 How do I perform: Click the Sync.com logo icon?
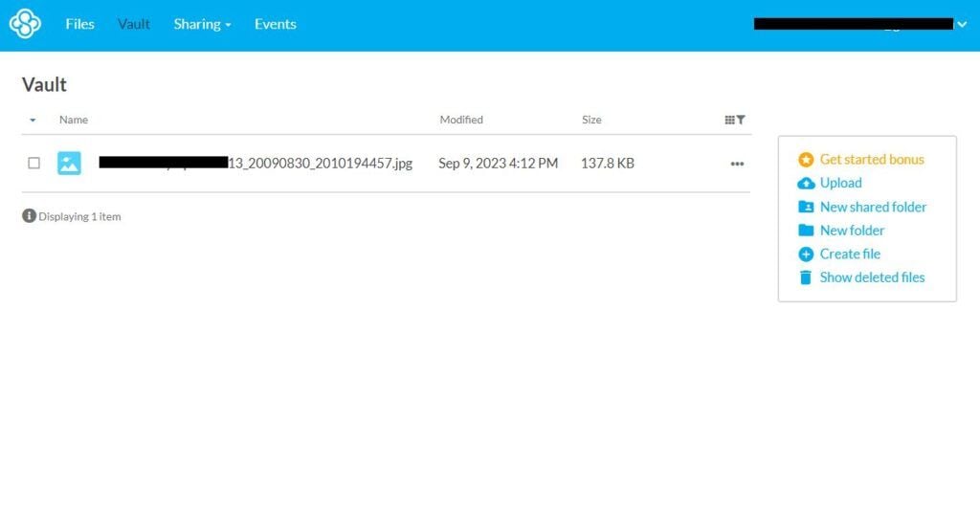(x=25, y=24)
